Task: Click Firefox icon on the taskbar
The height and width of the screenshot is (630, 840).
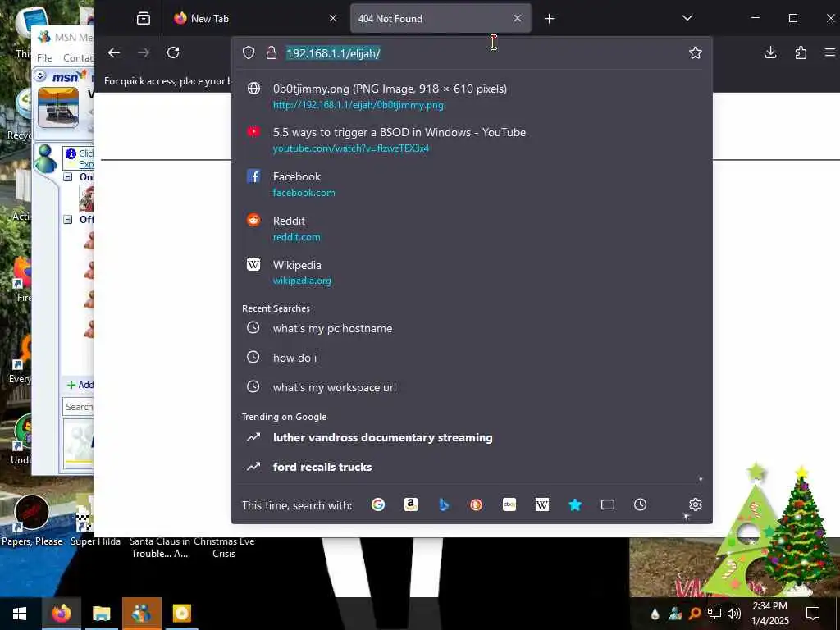Action: 61,614
